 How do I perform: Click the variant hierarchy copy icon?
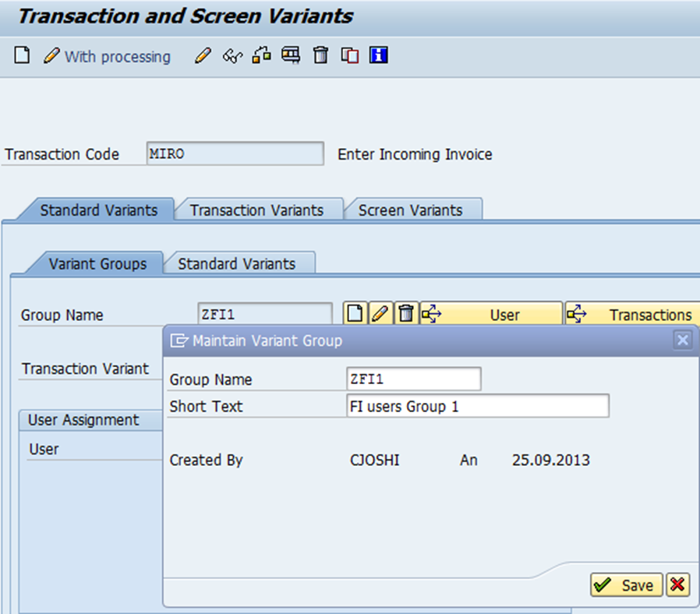[261, 55]
